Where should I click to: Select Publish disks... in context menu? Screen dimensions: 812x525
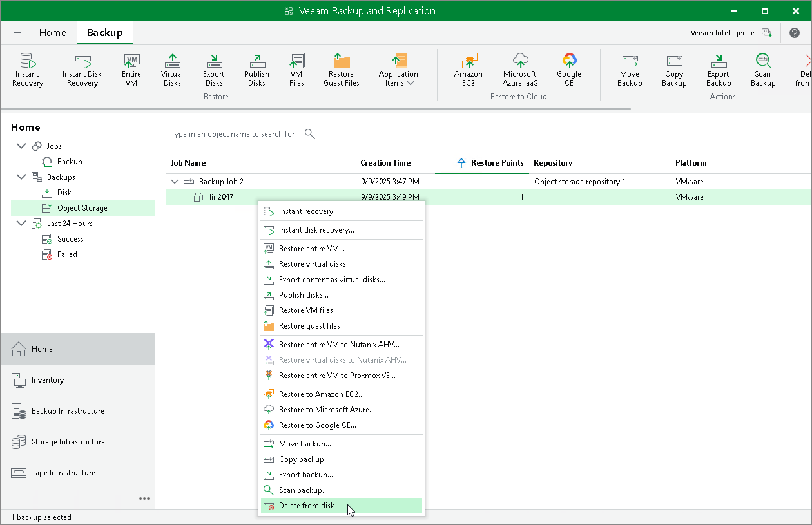click(x=342, y=295)
